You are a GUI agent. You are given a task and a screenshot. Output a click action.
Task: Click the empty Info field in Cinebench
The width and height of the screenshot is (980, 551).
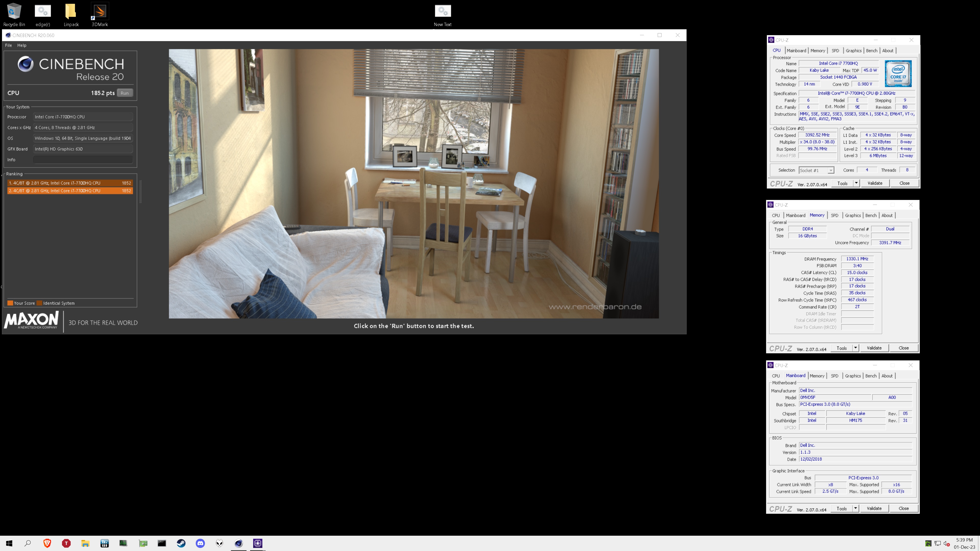(x=83, y=160)
